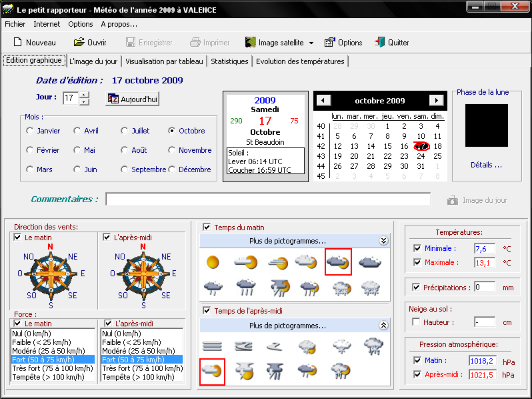Screen dimensions: 532x399
Task: Enable the Neige au sol Hauteur checkbox
Action: coord(417,322)
